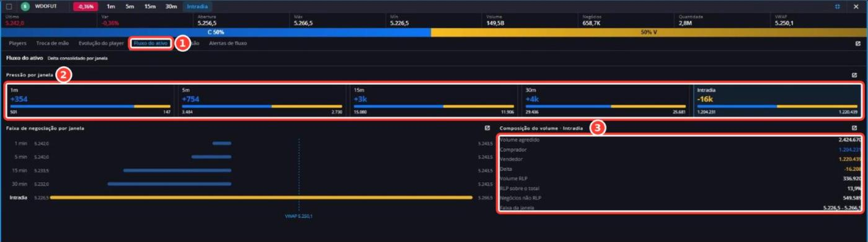Click the VWAP header value 5.250,1
Viewport: 868px width, 242px height.
784,23
